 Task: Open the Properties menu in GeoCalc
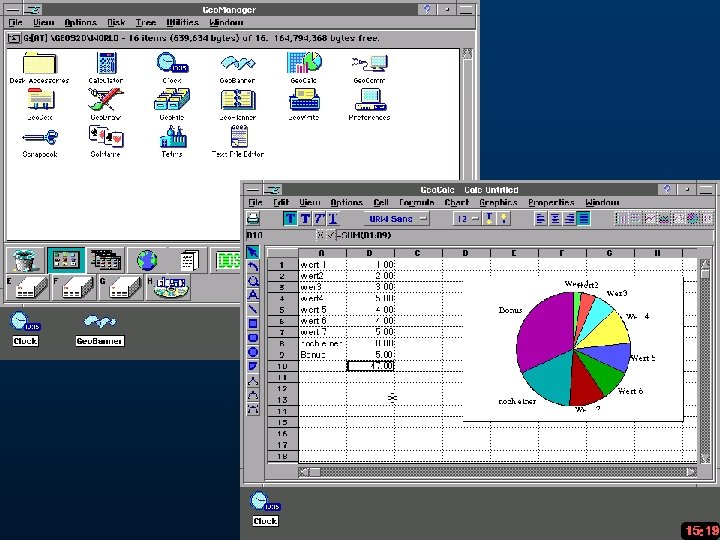pyautogui.click(x=551, y=202)
